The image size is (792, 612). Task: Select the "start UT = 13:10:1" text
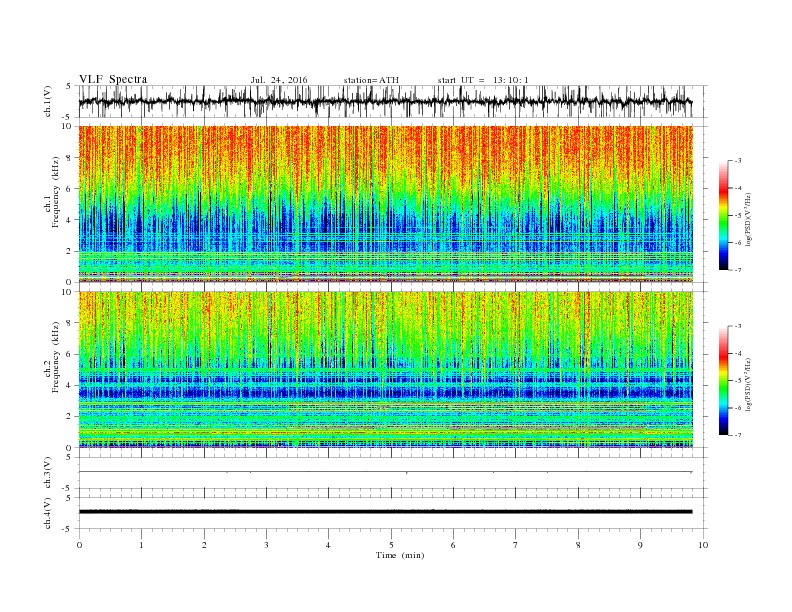pyautogui.click(x=483, y=80)
